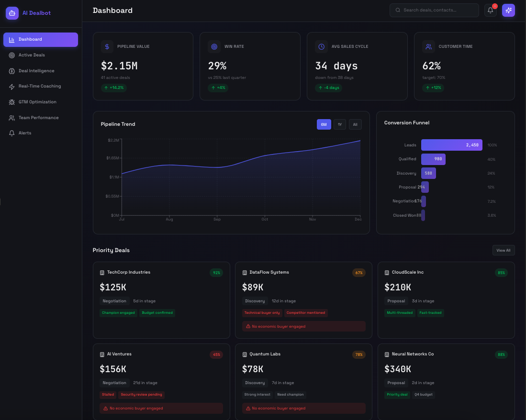
Task: Click the target icon on Win Rate card
Action: point(213,46)
